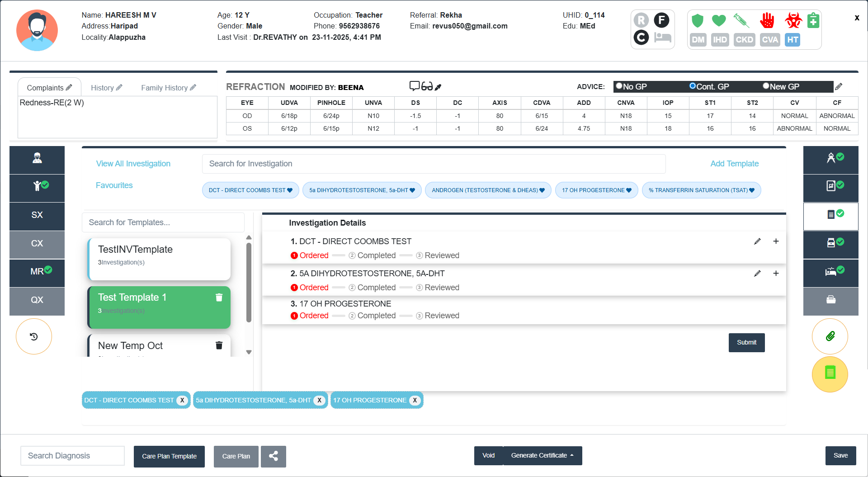
Task: Click the green paperclip attachment icon
Action: pyautogui.click(x=830, y=336)
